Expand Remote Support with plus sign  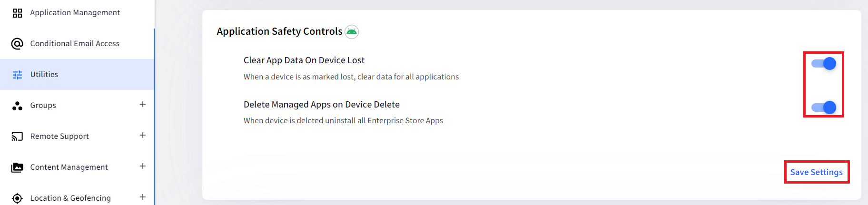tap(143, 136)
